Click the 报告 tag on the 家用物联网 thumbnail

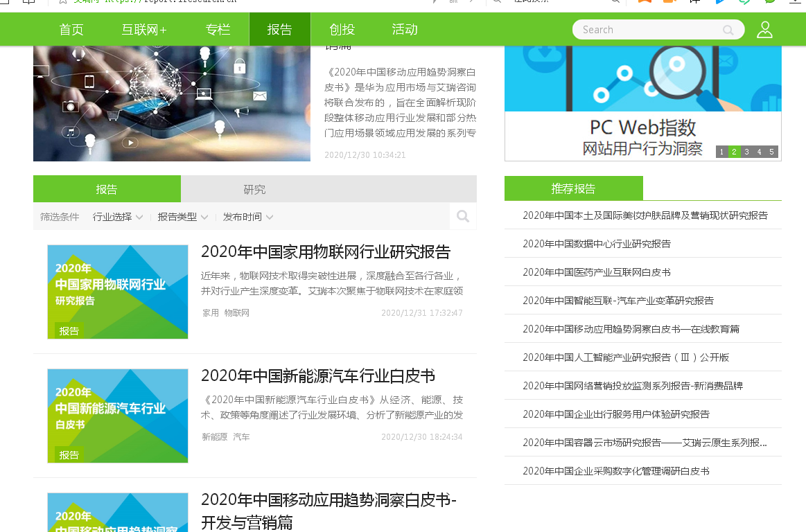69,330
